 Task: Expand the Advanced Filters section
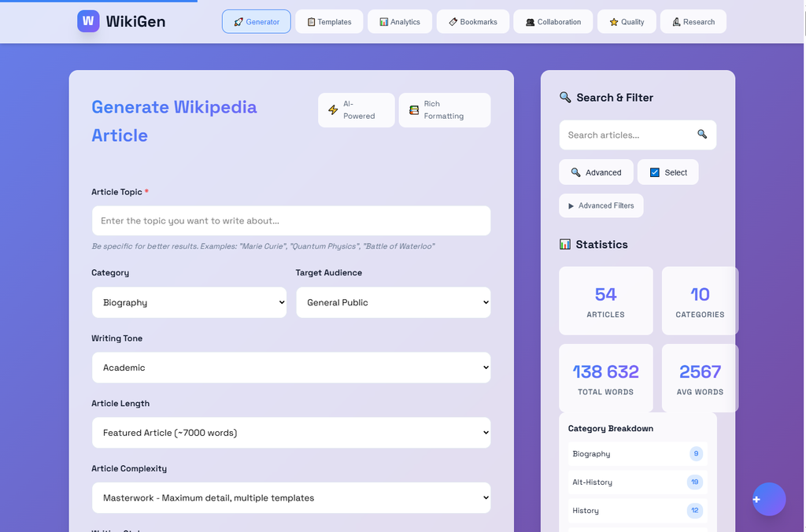coord(601,206)
